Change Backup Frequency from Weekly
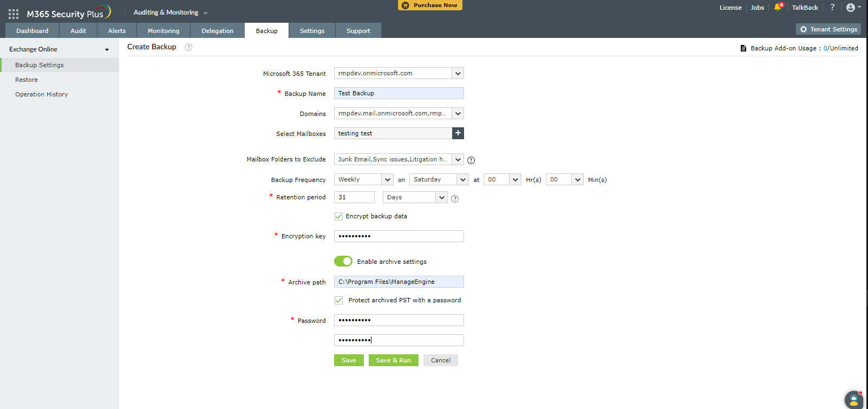 click(364, 179)
